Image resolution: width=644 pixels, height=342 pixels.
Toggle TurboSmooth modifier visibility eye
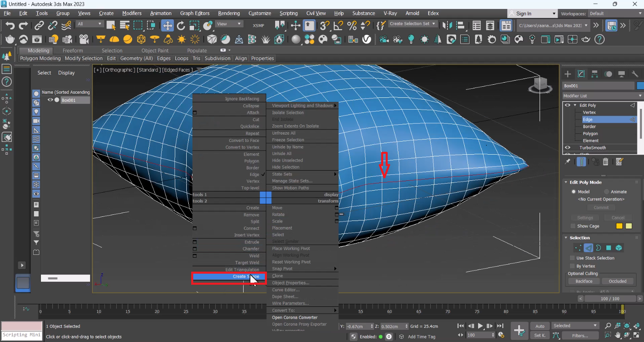[567, 148]
